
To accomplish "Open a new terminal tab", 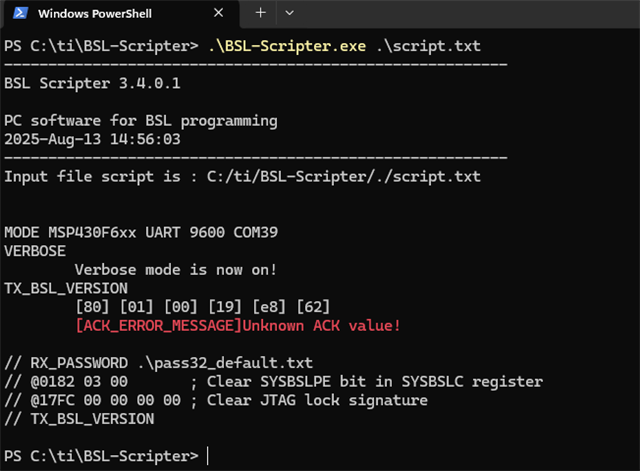I will pos(260,13).
